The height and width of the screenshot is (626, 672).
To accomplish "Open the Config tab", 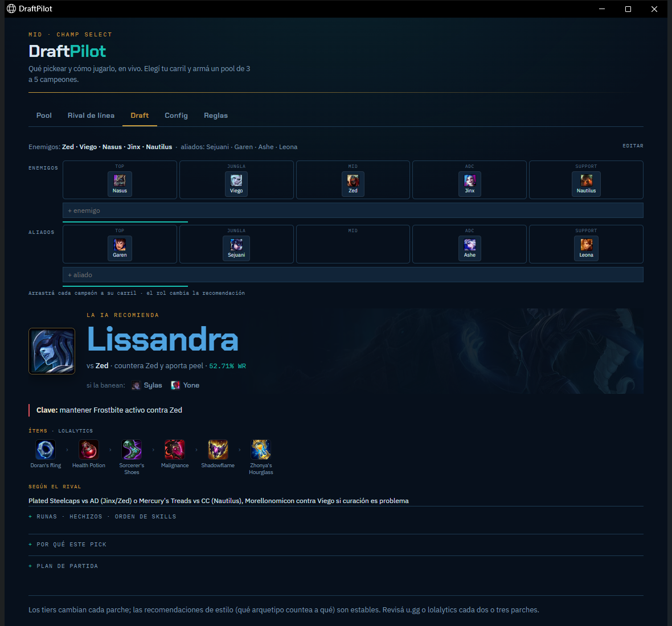I will (x=176, y=116).
